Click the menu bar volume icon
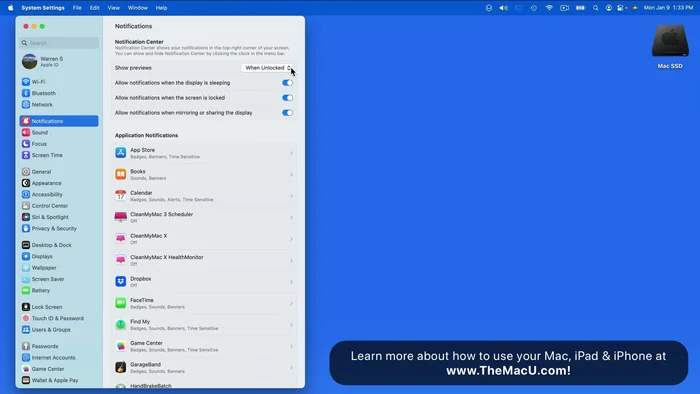This screenshot has height=394, width=700. 504,8
